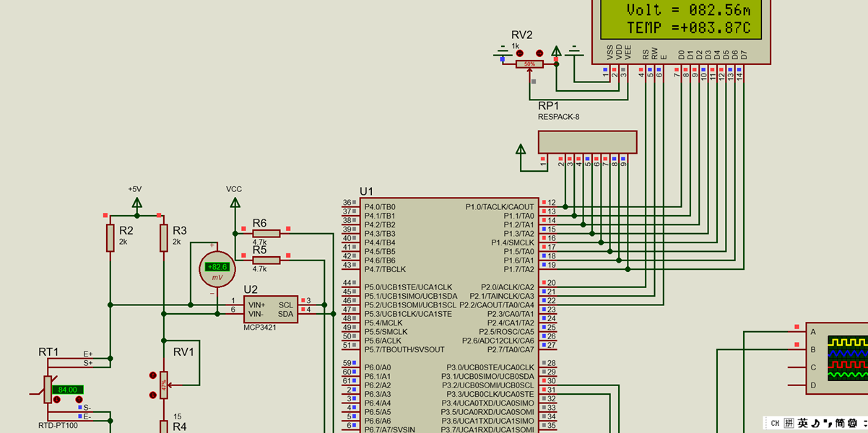
Task: Select the millivolt voltmeter probe
Action: [217, 267]
